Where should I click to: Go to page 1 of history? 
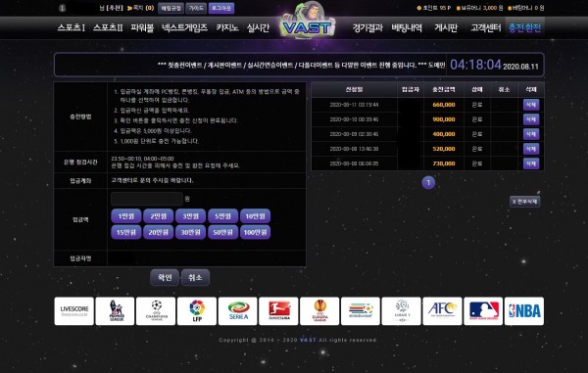[428, 183]
